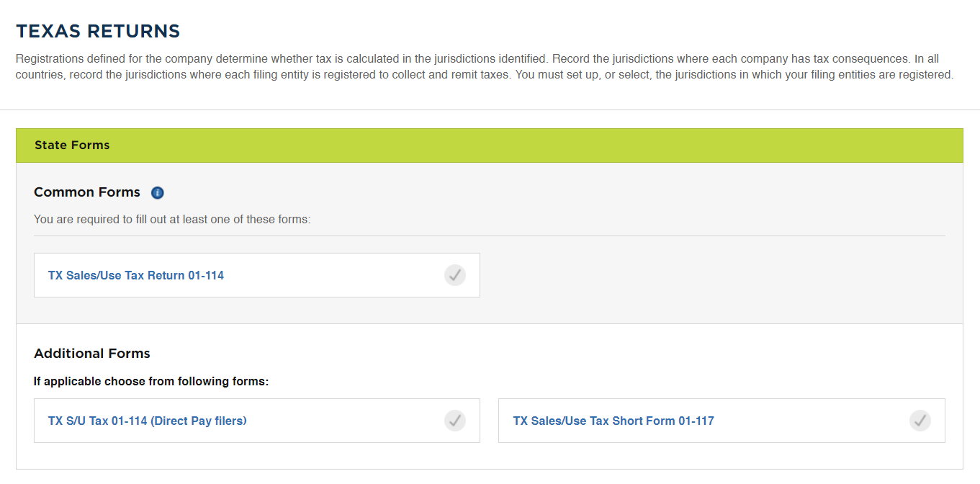Viewport: 980px width, 484px height.
Task: Select the Additional Forms heading
Action: 92,354
